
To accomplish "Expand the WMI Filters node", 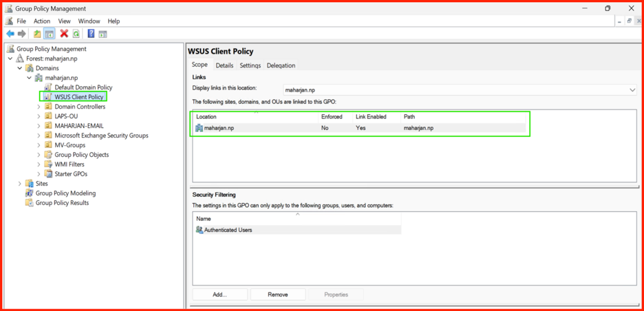I will tap(39, 164).
